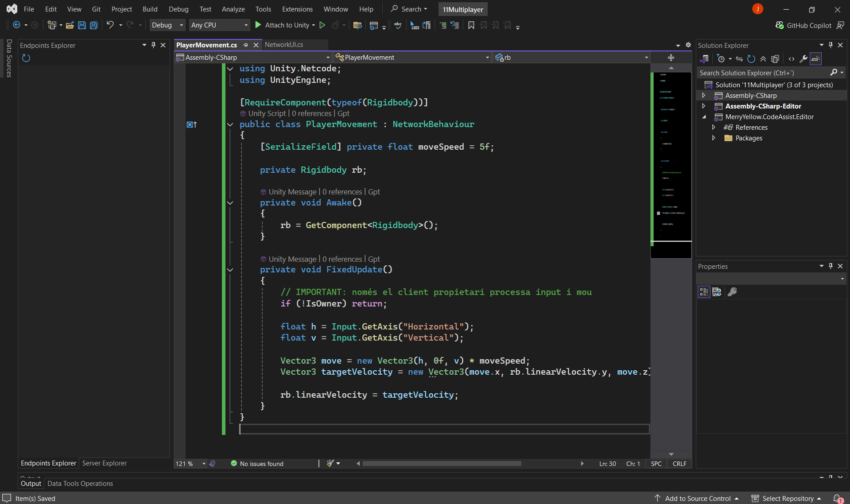The width and height of the screenshot is (850, 504).
Task: Collapse all items in Solution Explorer
Action: (x=763, y=59)
